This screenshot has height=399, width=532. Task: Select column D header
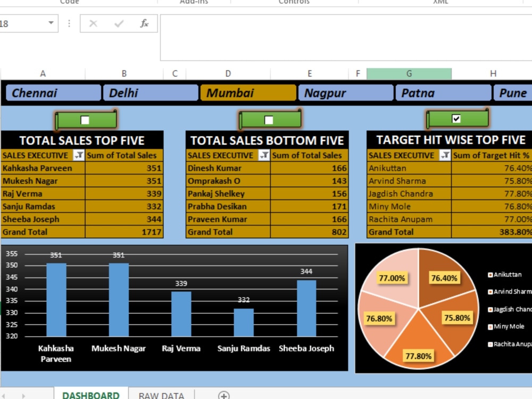tap(228, 73)
